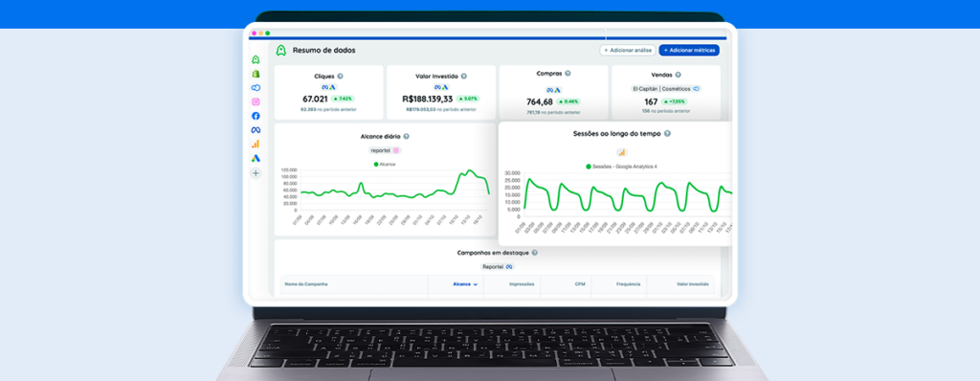Click the 156 no período anterior text
The width and height of the screenshot is (980, 381).
tap(666, 111)
